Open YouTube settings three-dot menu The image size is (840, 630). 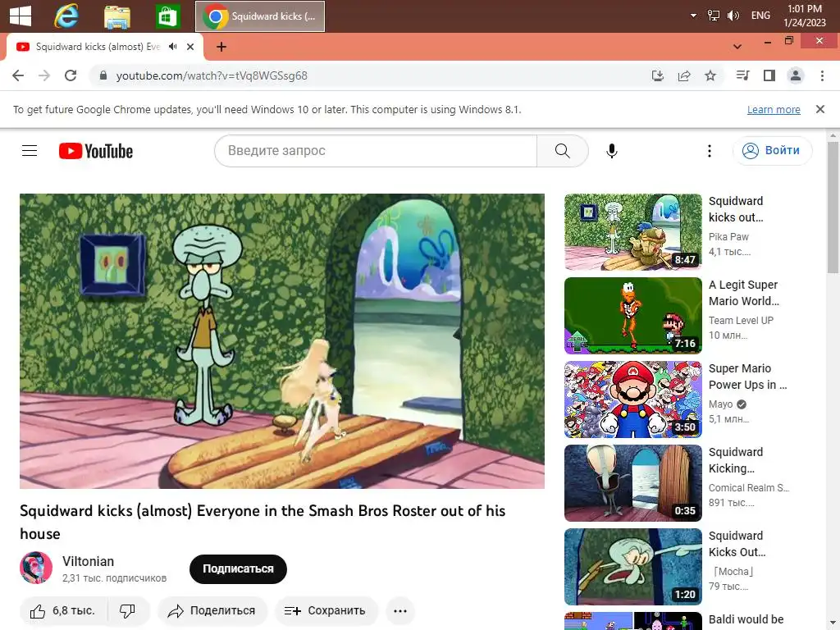click(710, 151)
